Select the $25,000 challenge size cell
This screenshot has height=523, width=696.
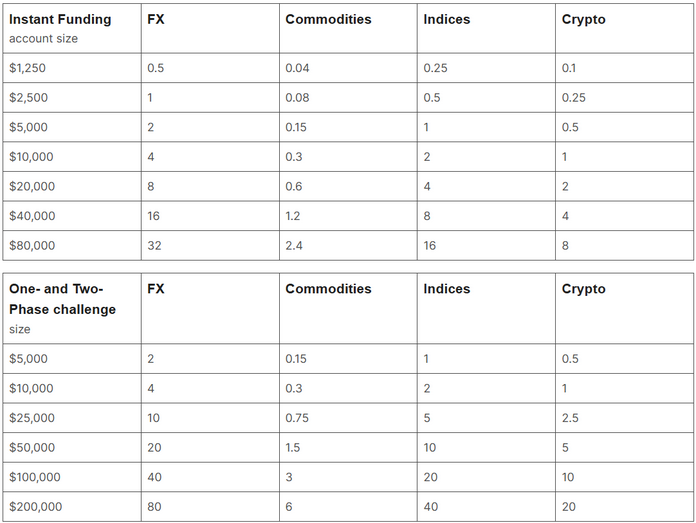(31, 418)
